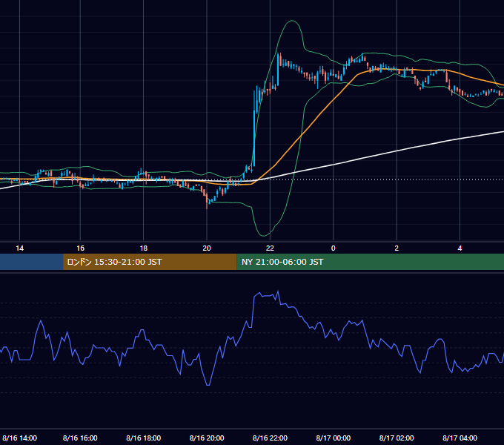Click the 16 hour axis label
Viewport: 504px width, 445px height.
coord(80,248)
